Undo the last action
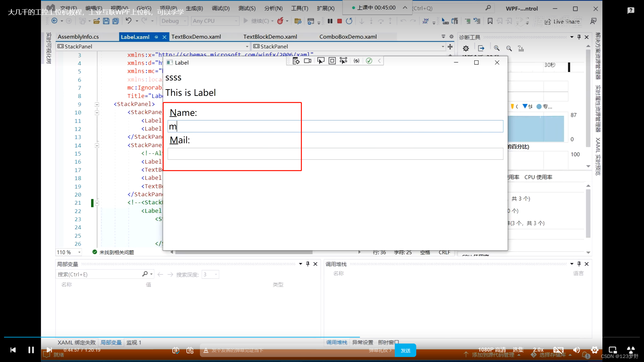 pos(128,21)
